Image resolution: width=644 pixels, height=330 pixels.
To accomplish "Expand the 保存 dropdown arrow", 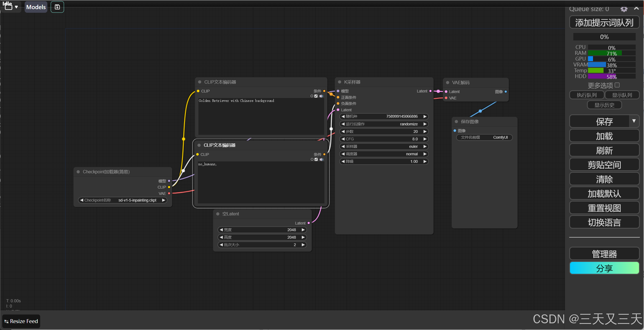I will tap(634, 121).
